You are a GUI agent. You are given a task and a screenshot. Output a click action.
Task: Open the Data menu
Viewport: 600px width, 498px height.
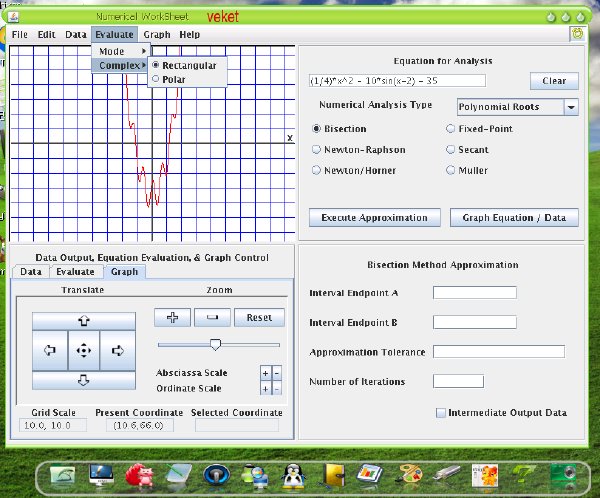click(x=76, y=34)
